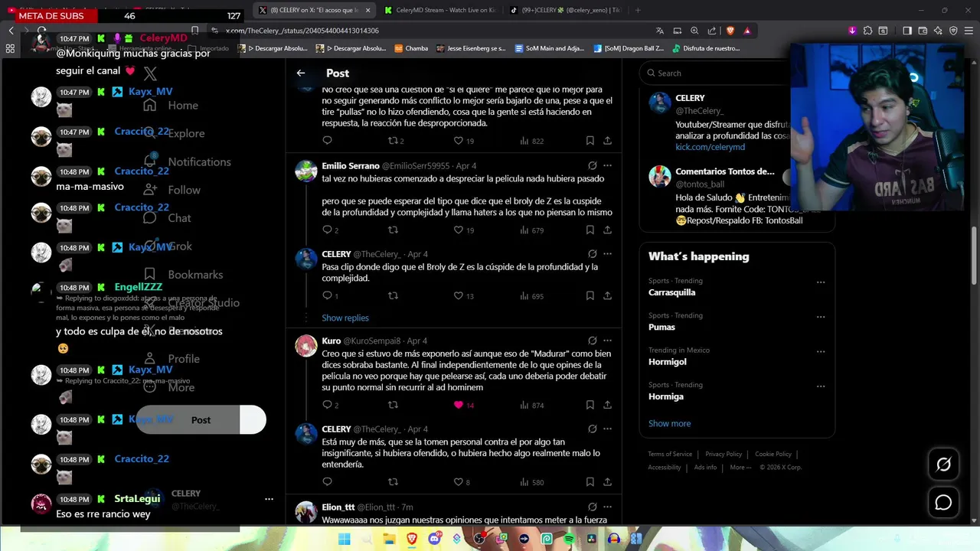
Task: Open Brave main hamburger menu
Action: [x=969, y=31]
